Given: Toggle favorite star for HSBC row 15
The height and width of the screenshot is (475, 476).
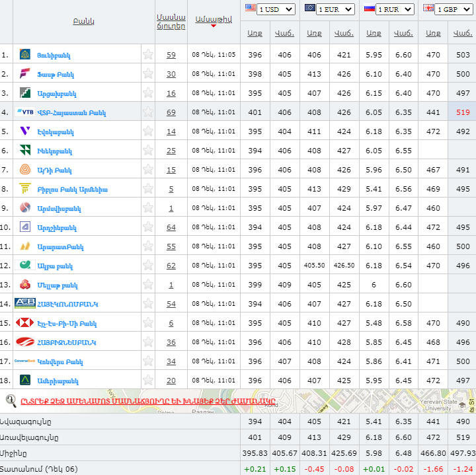Looking at the screenshot, I should (x=148, y=323).
